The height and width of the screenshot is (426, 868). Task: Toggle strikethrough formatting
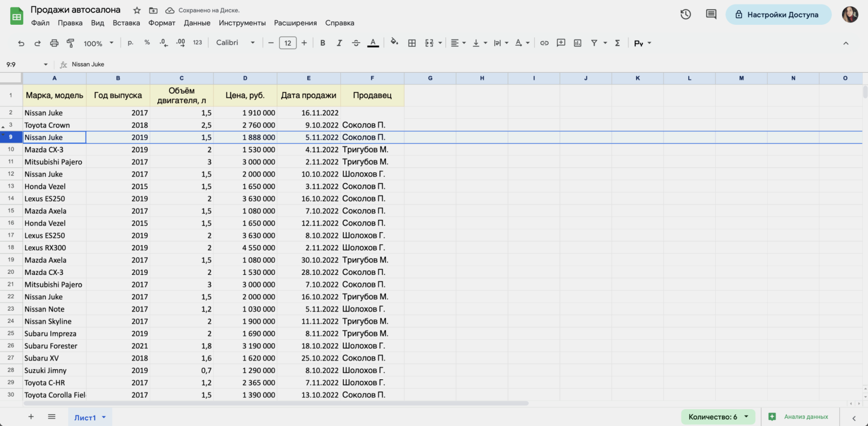coord(356,43)
